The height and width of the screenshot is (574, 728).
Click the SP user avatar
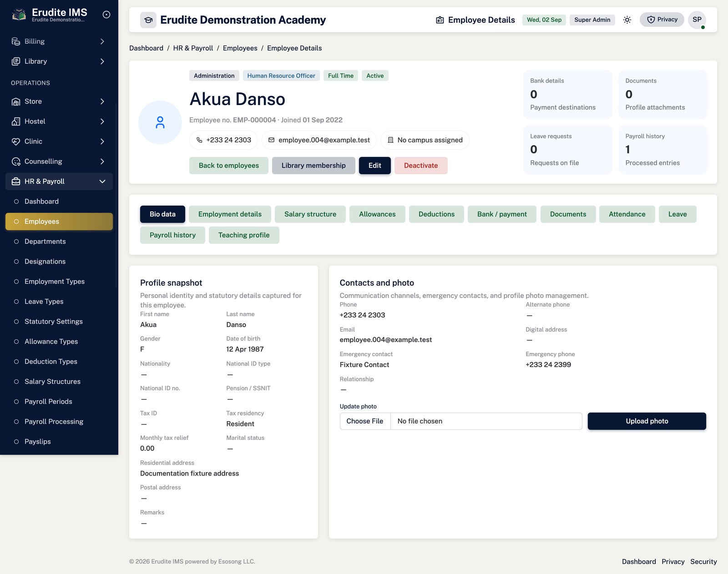[697, 20]
